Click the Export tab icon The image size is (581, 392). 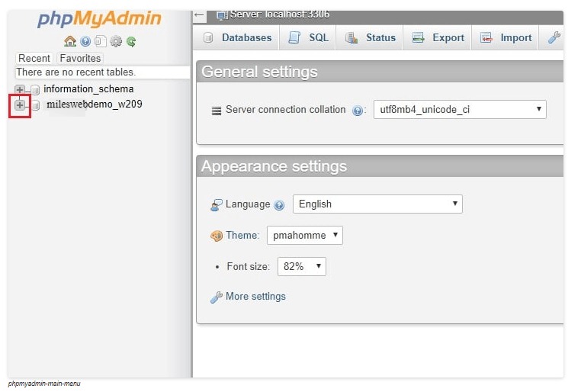[x=418, y=37]
